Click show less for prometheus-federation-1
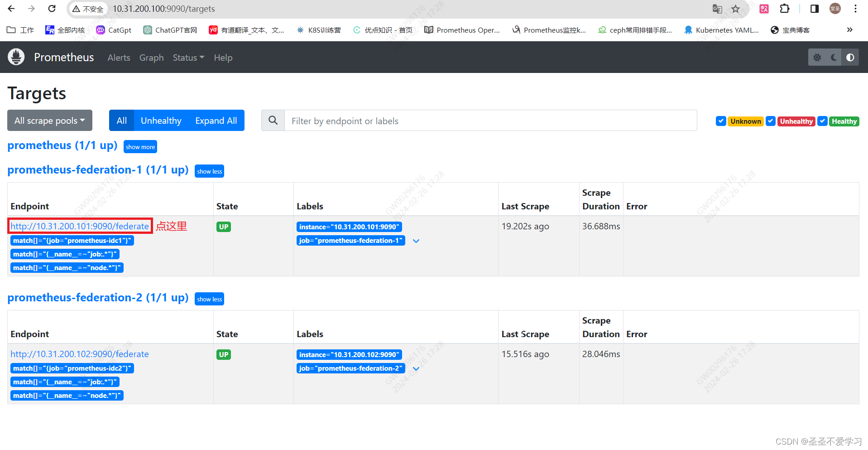 point(210,171)
